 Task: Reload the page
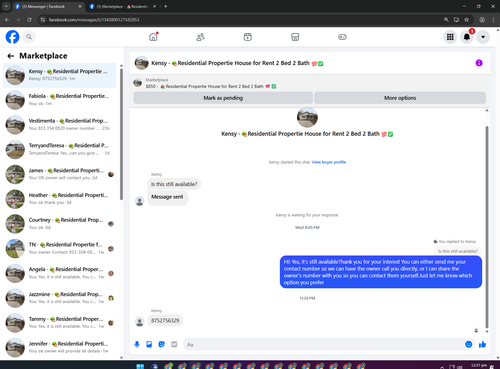29,20
